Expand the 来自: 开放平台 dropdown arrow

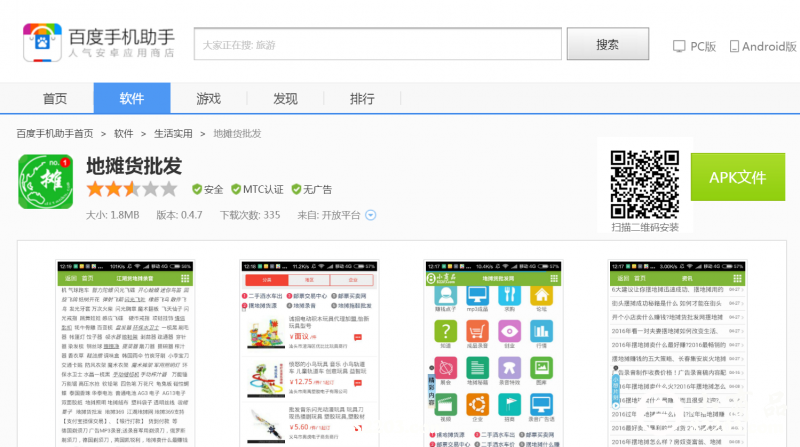[x=371, y=215]
